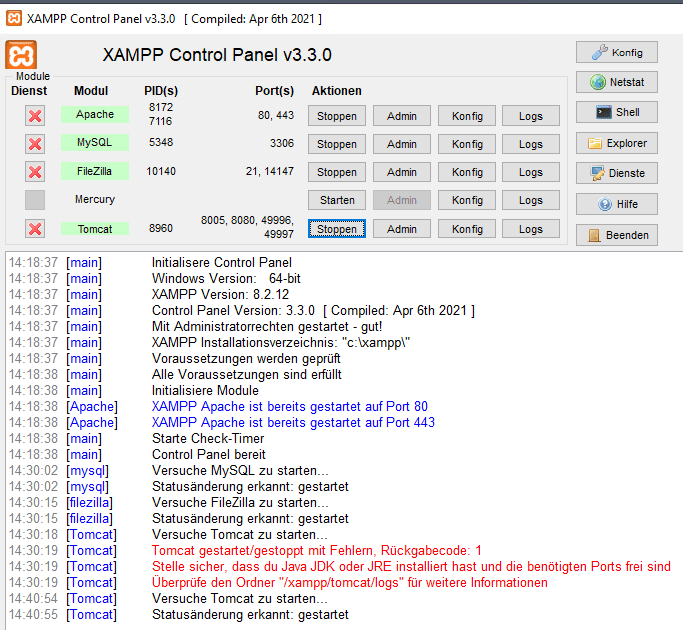Click the Beenden door icon
The height and width of the screenshot is (630, 683).
tap(594, 235)
